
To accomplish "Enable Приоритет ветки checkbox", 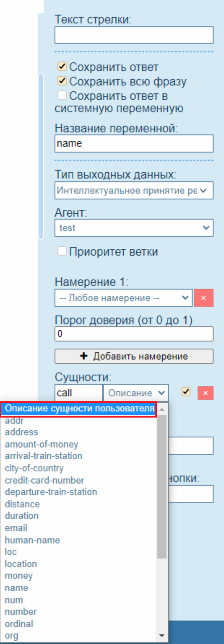I will (62, 251).
